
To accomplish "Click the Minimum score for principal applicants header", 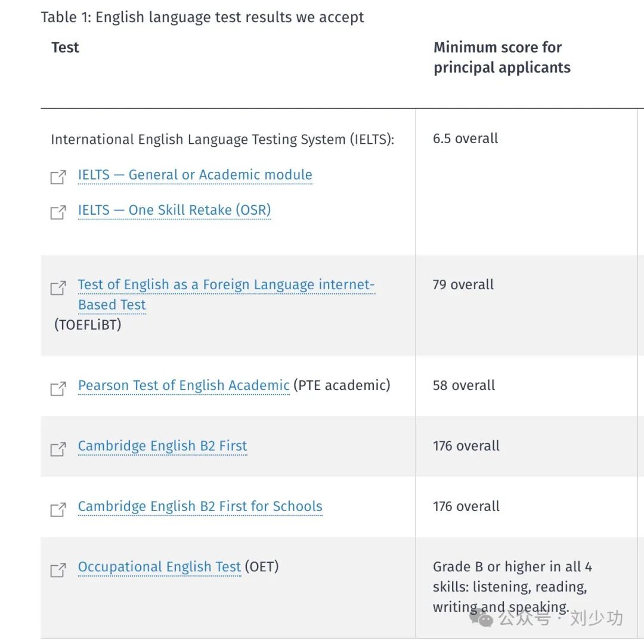I will tap(501, 57).
